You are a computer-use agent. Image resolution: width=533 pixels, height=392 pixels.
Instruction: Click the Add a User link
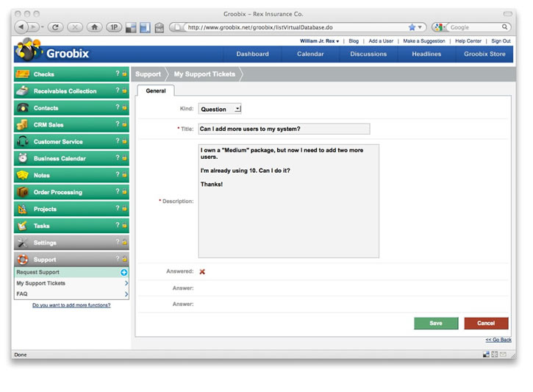tap(381, 40)
